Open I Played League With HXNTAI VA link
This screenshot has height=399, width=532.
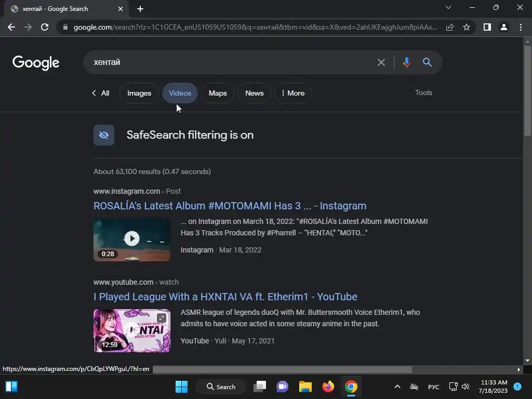225,297
